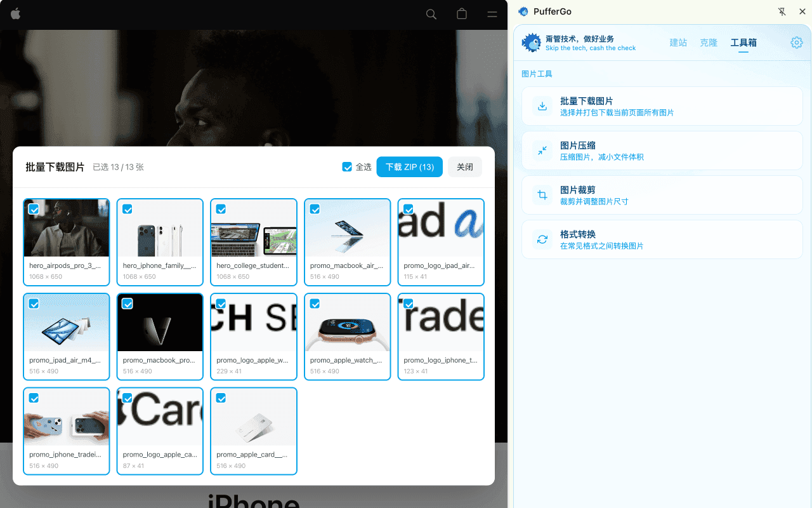Screen dimensions: 812x508
Task: Close the PufferGo panel window
Action: [802, 11]
